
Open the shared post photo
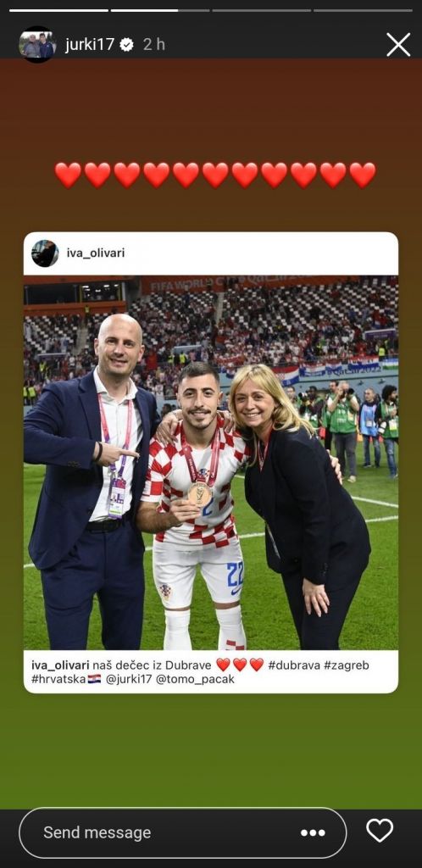click(x=211, y=463)
